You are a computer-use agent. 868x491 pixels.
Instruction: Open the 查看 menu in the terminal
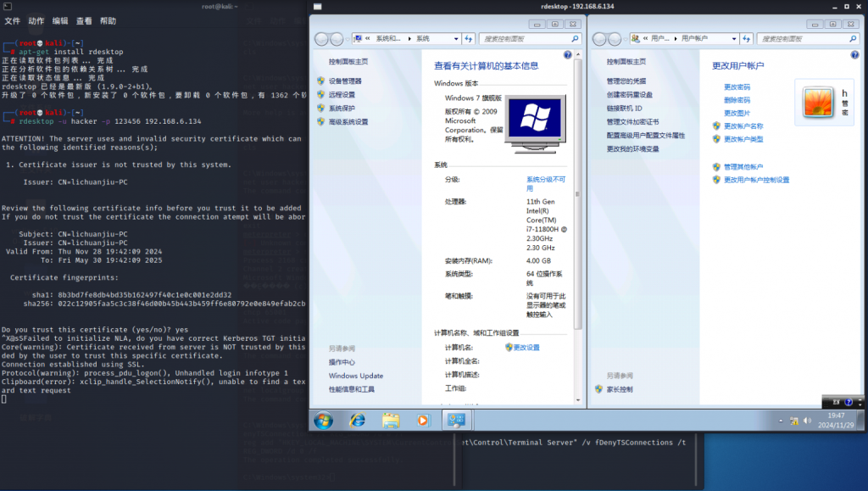[84, 21]
